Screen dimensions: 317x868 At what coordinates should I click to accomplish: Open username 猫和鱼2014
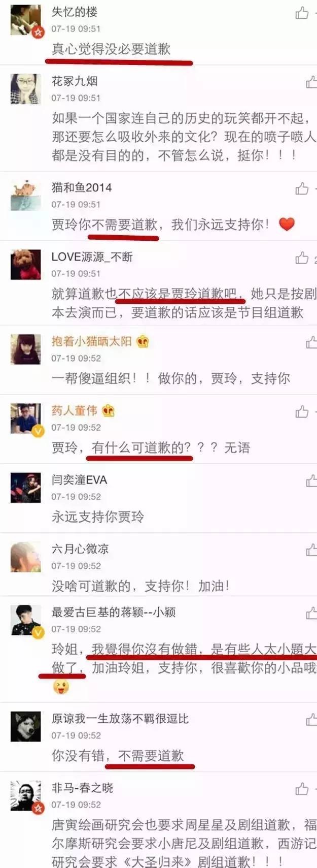coord(81,187)
